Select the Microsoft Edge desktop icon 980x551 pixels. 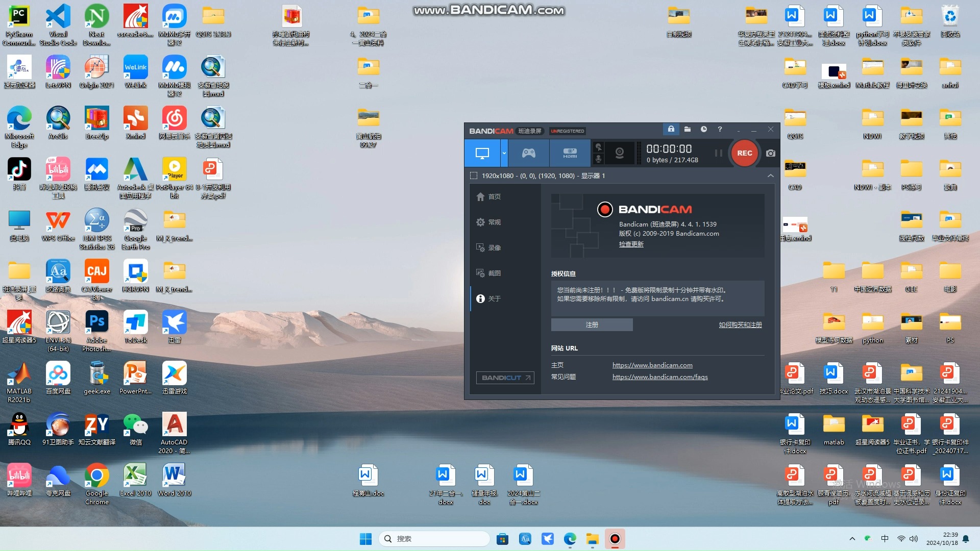tap(19, 127)
